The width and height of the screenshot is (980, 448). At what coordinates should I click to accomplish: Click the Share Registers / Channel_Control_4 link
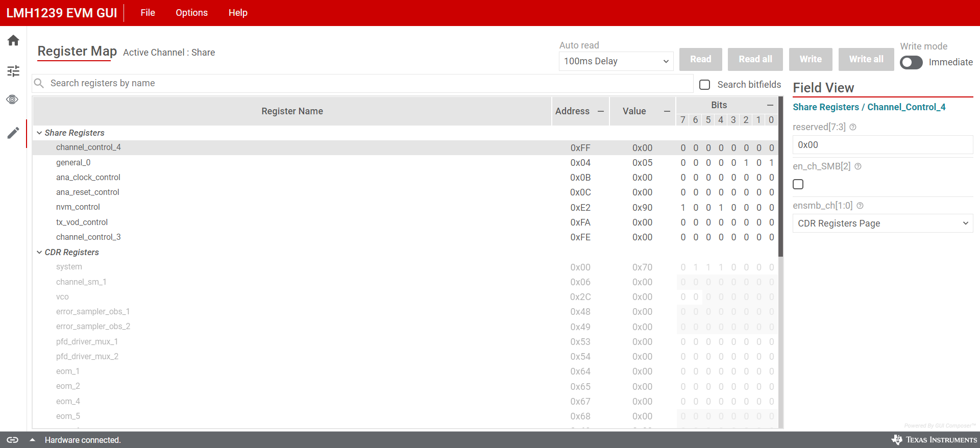[869, 107]
